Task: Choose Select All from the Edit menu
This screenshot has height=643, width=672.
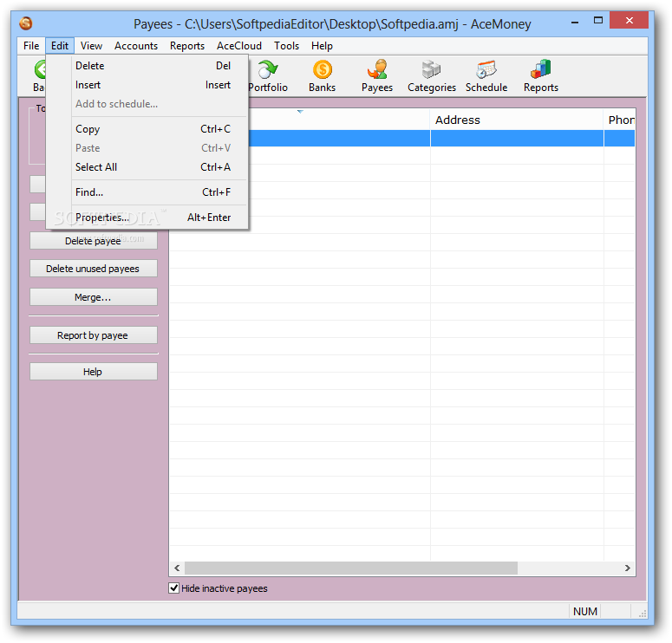Action: pyautogui.click(x=147, y=167)
